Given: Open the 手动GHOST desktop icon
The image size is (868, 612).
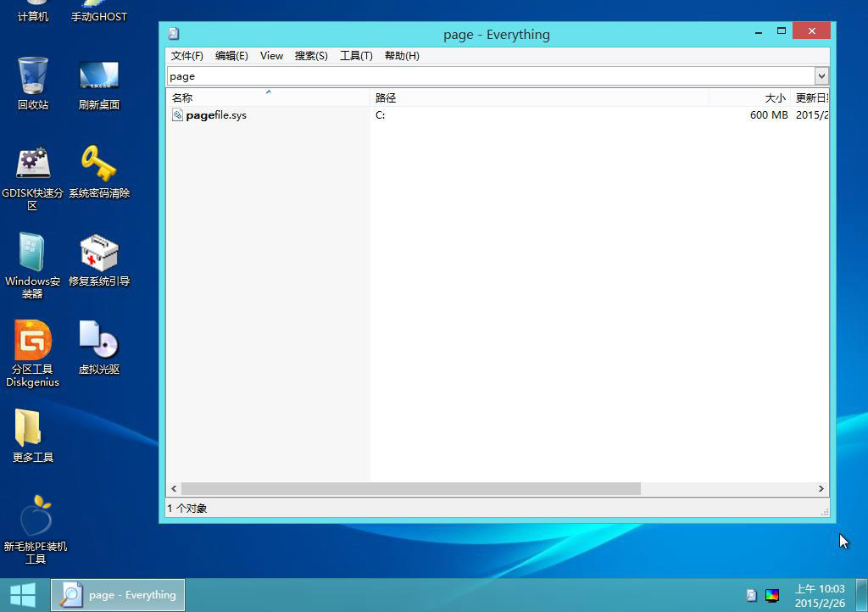Looking at the screenshot, I should (99, 11).
